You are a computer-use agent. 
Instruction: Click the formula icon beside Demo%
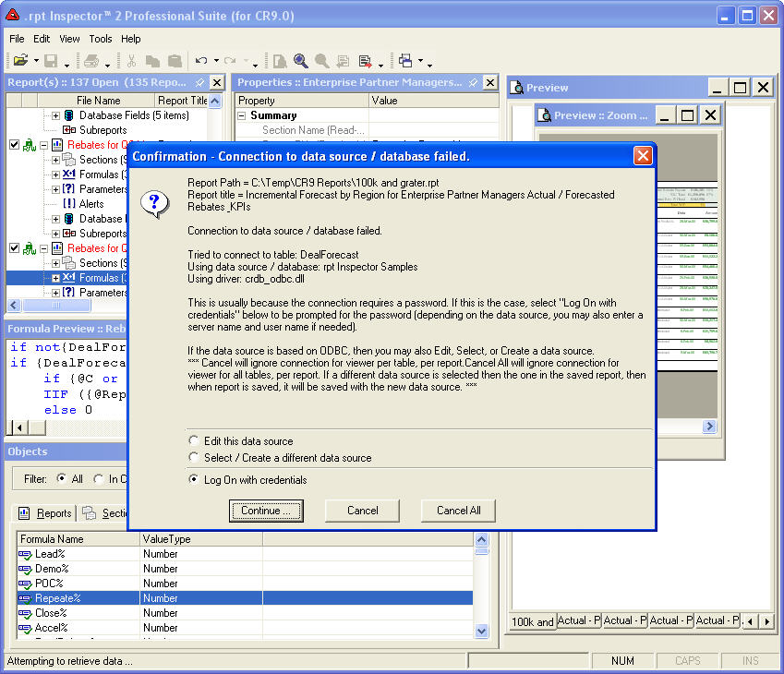25,569
